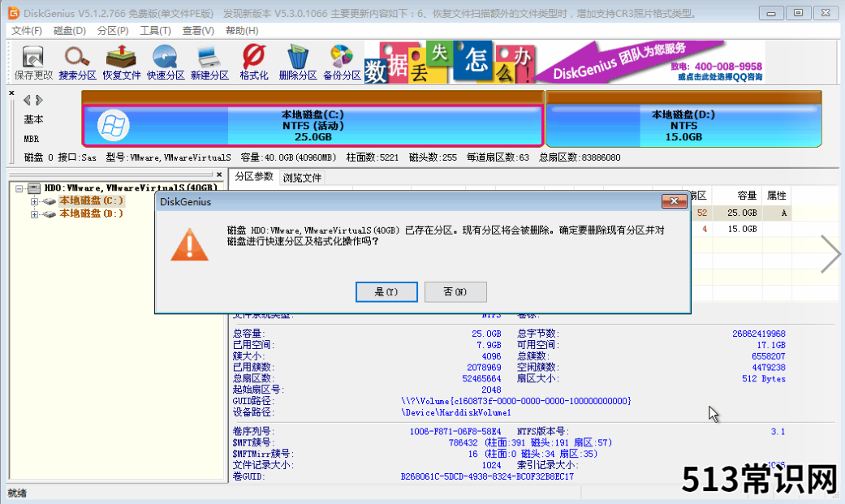This screenshot has height=504, width=845.
Task: Click the 属性 column header
Action: coord(777,196)
